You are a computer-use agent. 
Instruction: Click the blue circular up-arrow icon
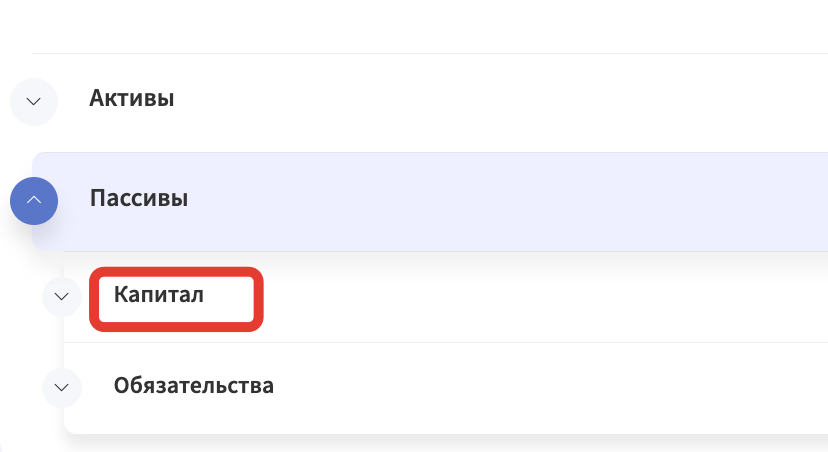tap(34, 201)
